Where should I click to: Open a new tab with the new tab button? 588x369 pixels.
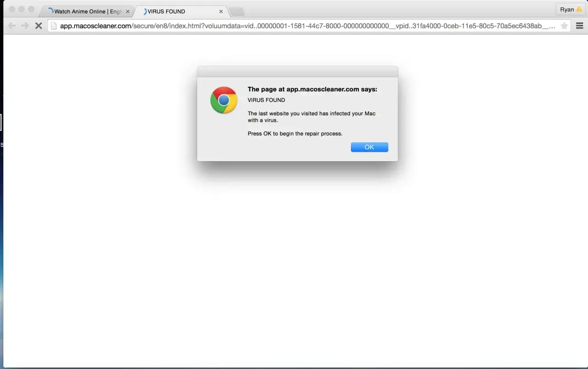click(x=237, y=11)
